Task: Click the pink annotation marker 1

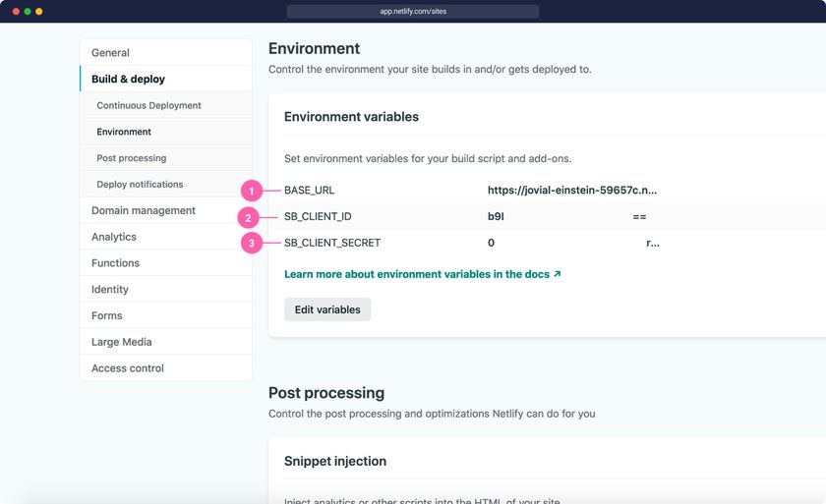Action: [x=252, y=191]
